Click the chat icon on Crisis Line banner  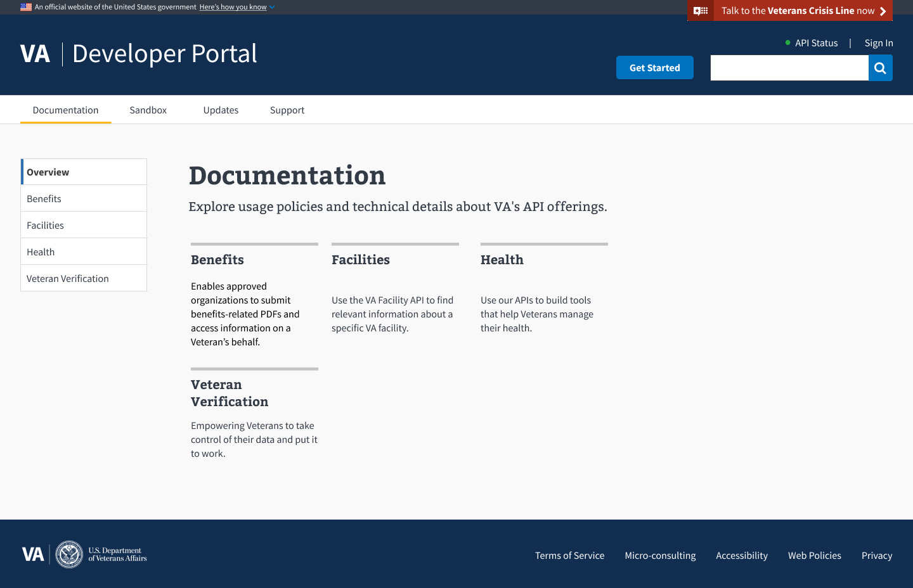click(x=701, y=11)
